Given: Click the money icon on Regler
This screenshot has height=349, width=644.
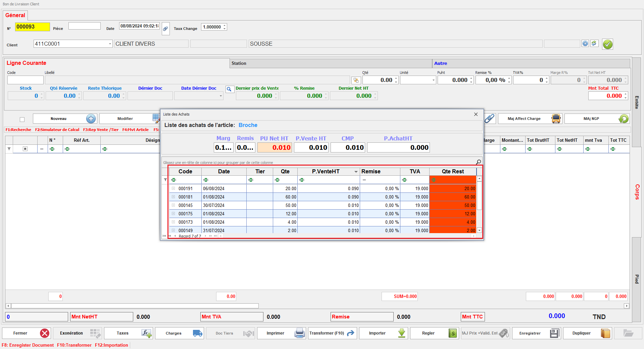Looking at the screenshot, I should point(453,333).
